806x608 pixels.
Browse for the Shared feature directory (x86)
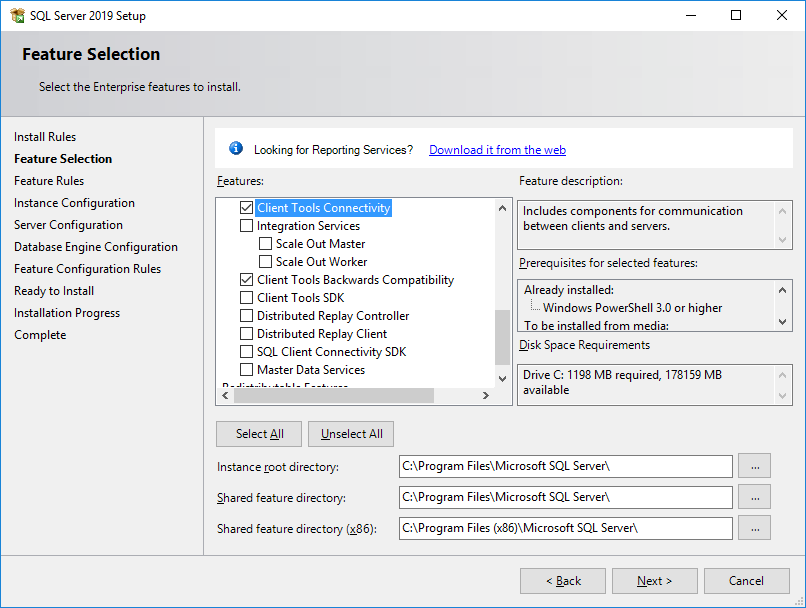click(x=754, y=528)
